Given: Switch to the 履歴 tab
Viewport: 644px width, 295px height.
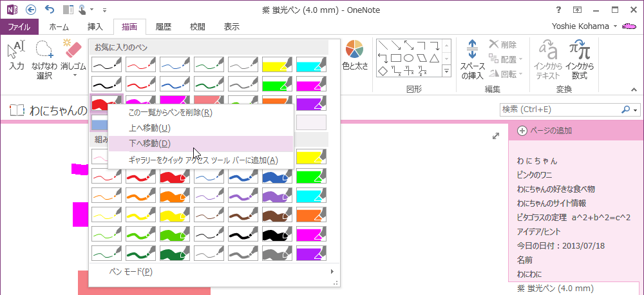Looking at the screenshot, I should pyautogui.click(x=164, y=27).
